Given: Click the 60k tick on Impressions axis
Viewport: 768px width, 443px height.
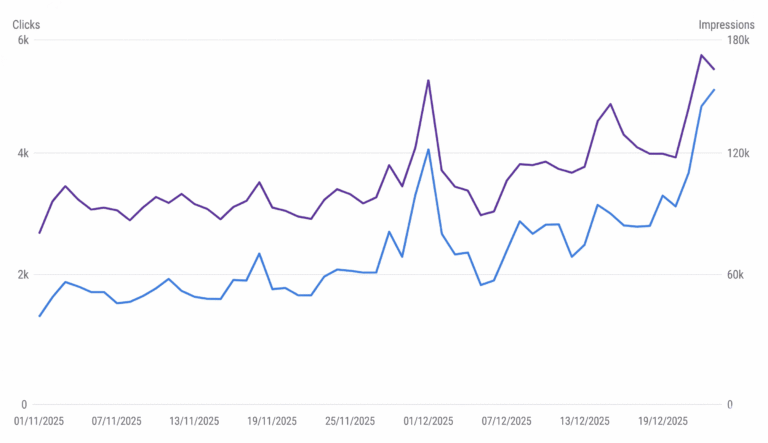Looking at the screenshot, I should tap(735, 275).
